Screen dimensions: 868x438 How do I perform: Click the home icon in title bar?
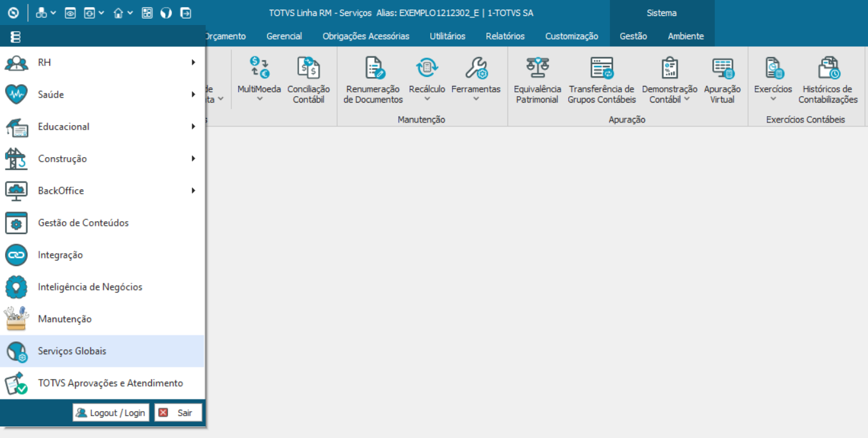pyautogui.click(x=118, y=13)
